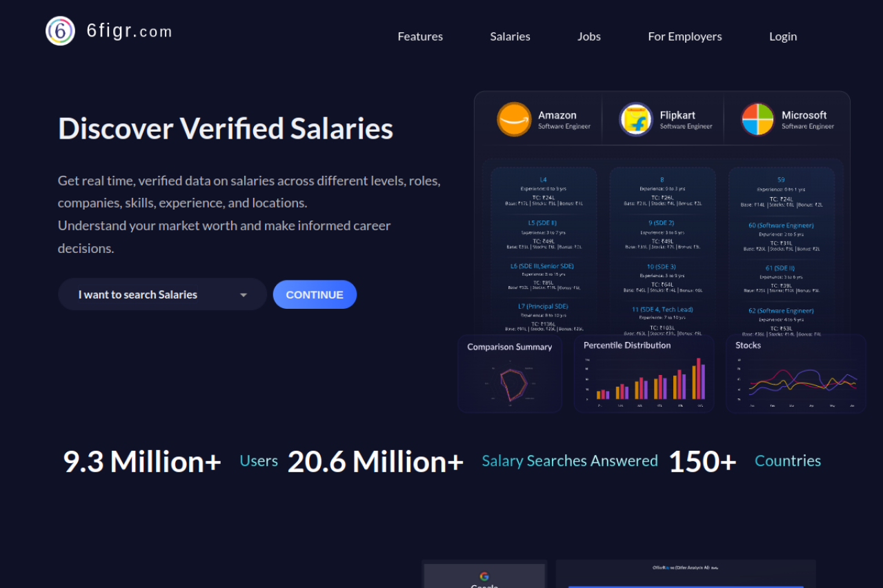883x588 pixels.
Task: Open the Stocks line chart card
Action: (x=795, y=374)
